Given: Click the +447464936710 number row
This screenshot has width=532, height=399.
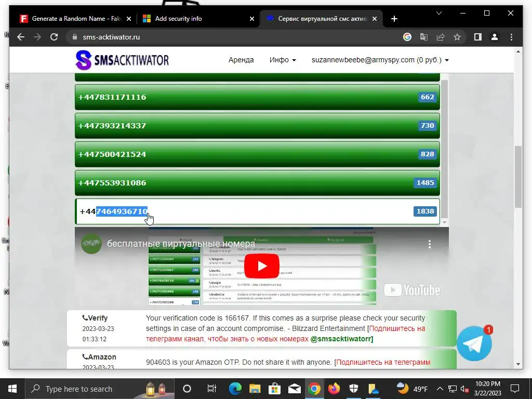Looking at the screenshot, I should click(x=257, y=211).
